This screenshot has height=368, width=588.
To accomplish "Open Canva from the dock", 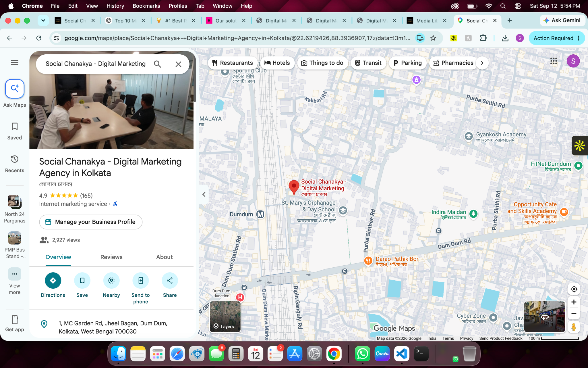I will tap(382, 353).
